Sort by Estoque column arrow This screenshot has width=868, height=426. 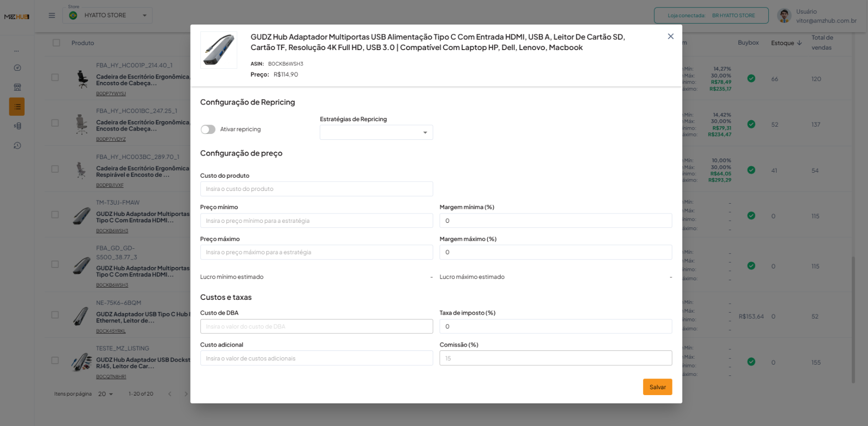799,43
